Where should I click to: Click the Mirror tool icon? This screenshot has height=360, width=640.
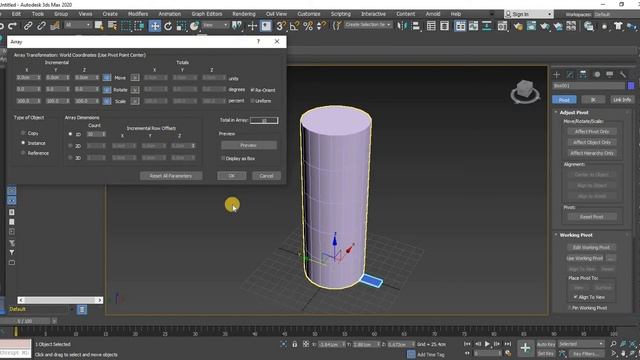tap(402, 26)
